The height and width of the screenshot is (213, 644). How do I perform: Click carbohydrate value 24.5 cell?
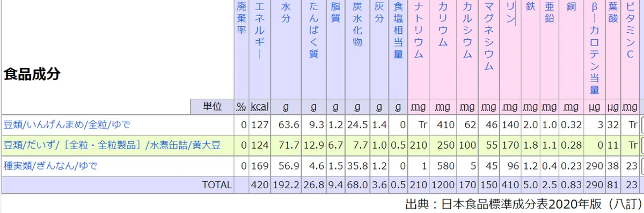click(357, 125)
